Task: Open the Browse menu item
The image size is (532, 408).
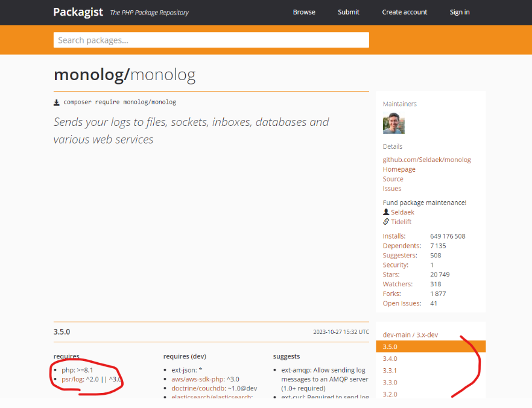Action: click(304, 12)
